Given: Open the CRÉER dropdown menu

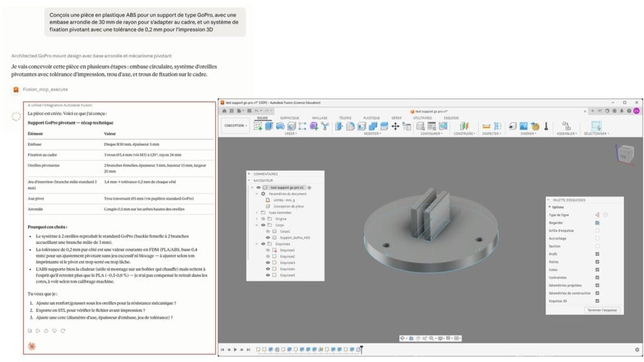Looking at the screenshot, I should 291,134.
